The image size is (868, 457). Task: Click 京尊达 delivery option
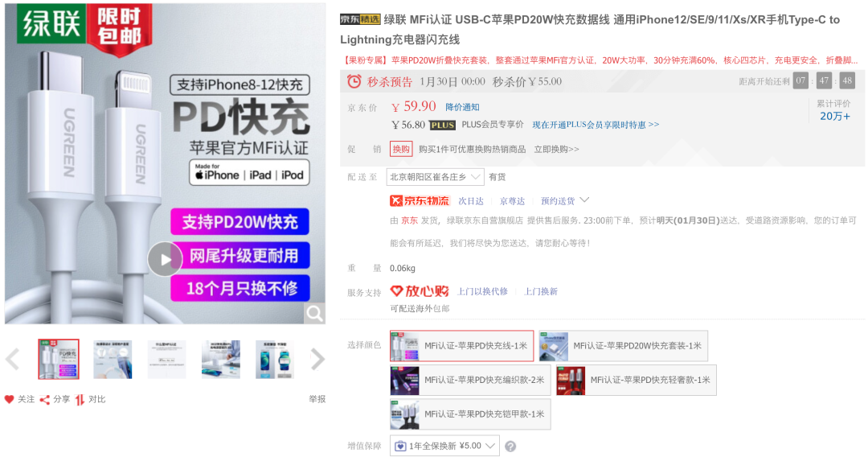point(512,201)
